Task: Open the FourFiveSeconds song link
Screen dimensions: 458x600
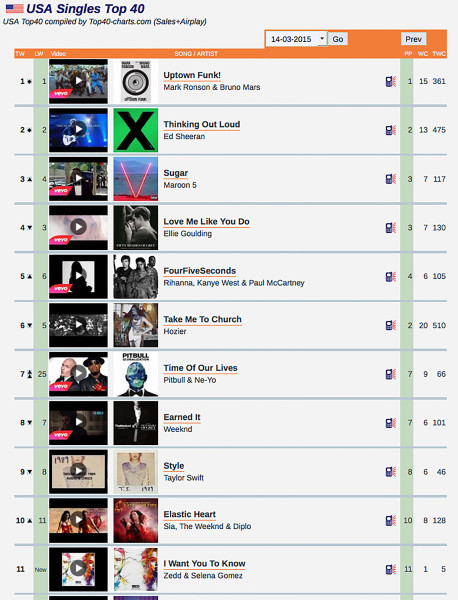Action: pyautogui.click(x=200, y=271)
